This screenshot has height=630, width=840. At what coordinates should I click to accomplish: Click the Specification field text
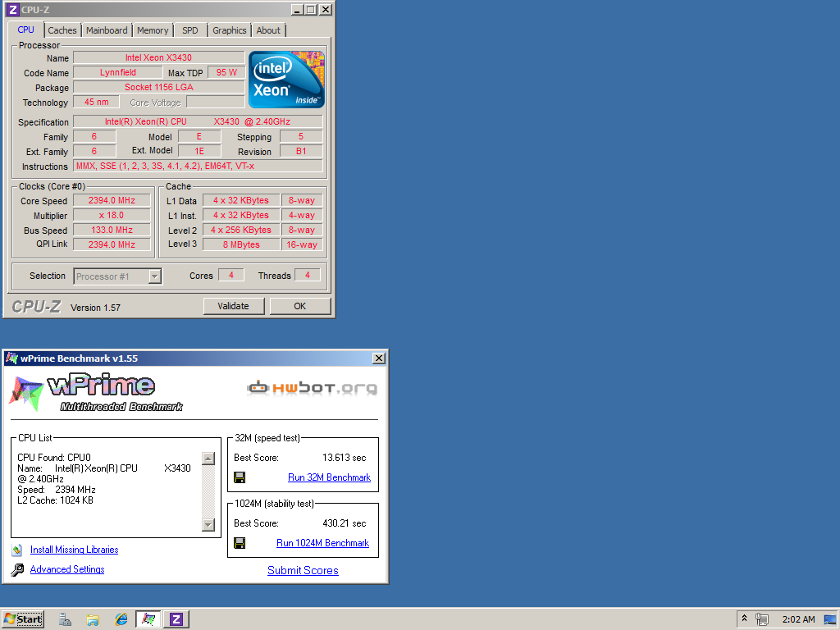click(198, 121)
